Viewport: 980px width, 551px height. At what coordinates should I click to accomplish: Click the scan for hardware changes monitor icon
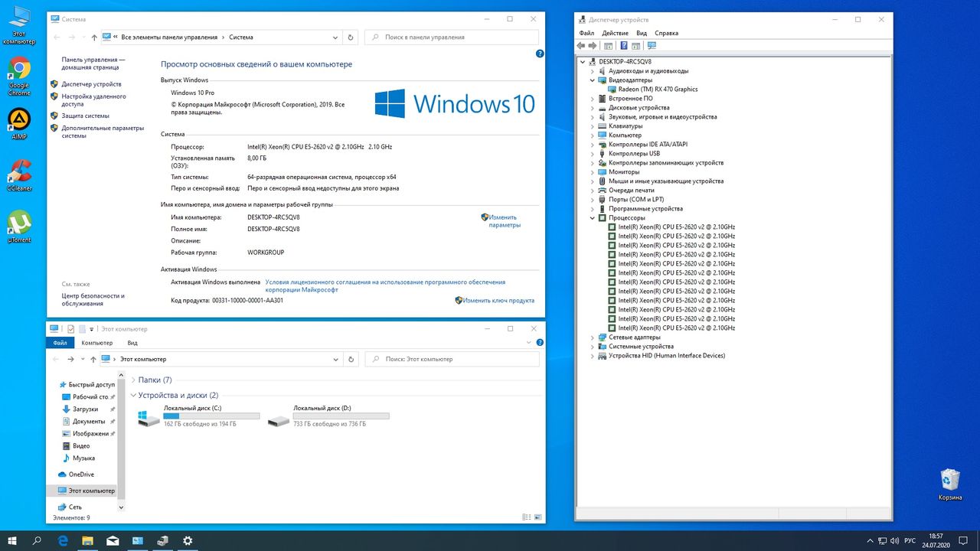(652, 46)
